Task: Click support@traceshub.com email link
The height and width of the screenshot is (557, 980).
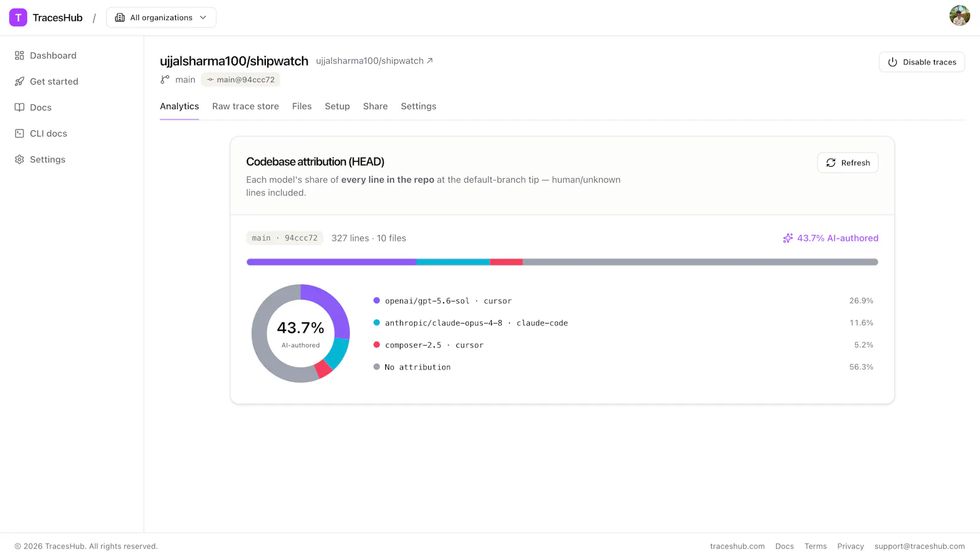Action: (919, 547)
